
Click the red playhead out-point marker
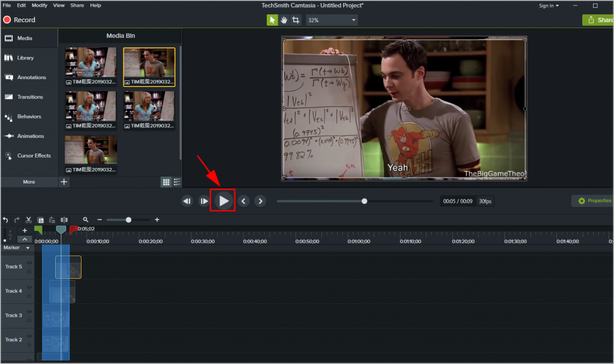[x=73, y=230]
